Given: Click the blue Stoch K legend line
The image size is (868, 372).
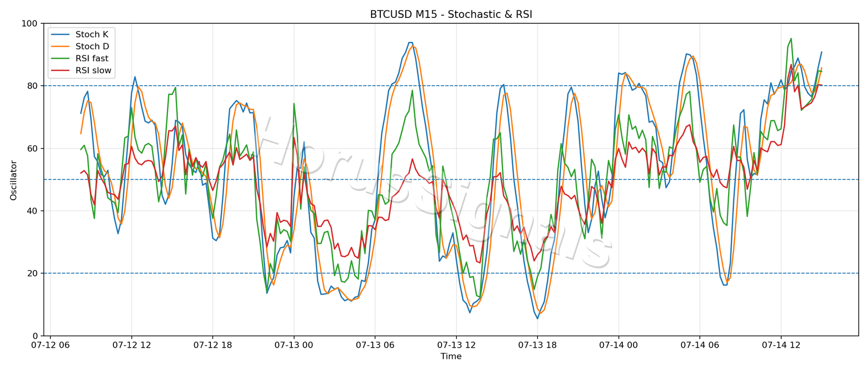Looking at the screenshot, I should tap(61, 35).
